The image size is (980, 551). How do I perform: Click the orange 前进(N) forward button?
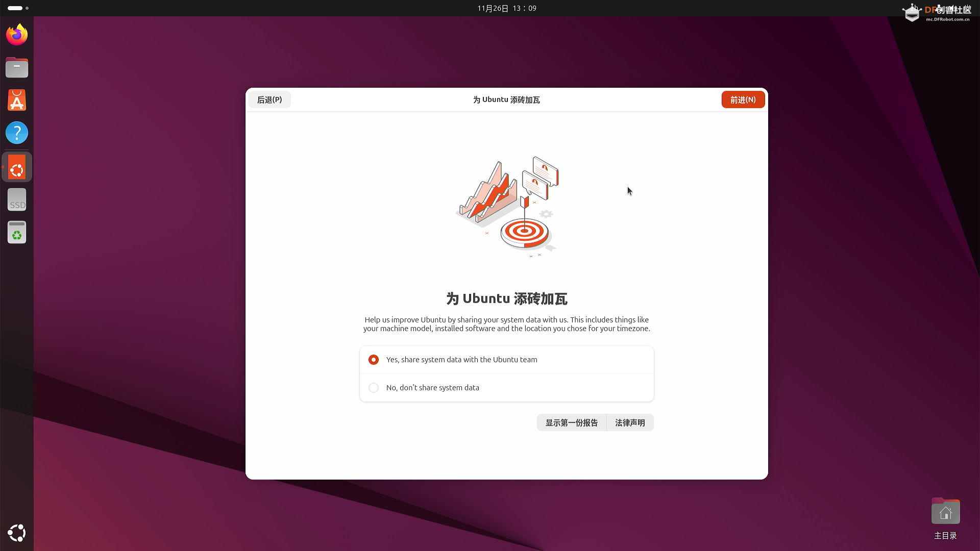(x=743, y=99)
